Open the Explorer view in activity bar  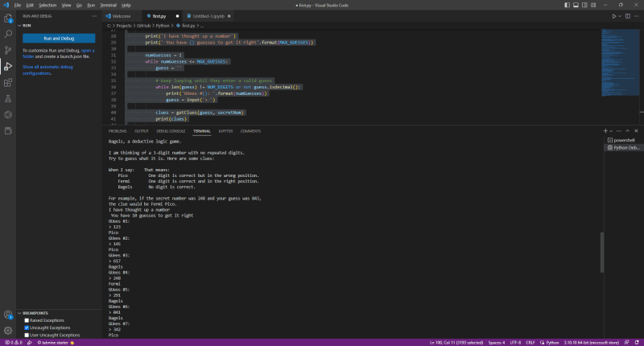(8, 19)
